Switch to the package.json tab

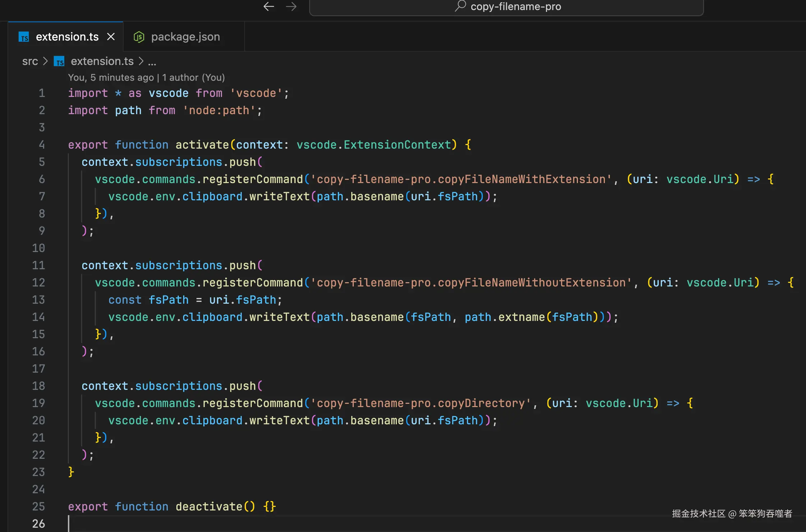click(x=185, y=37)
